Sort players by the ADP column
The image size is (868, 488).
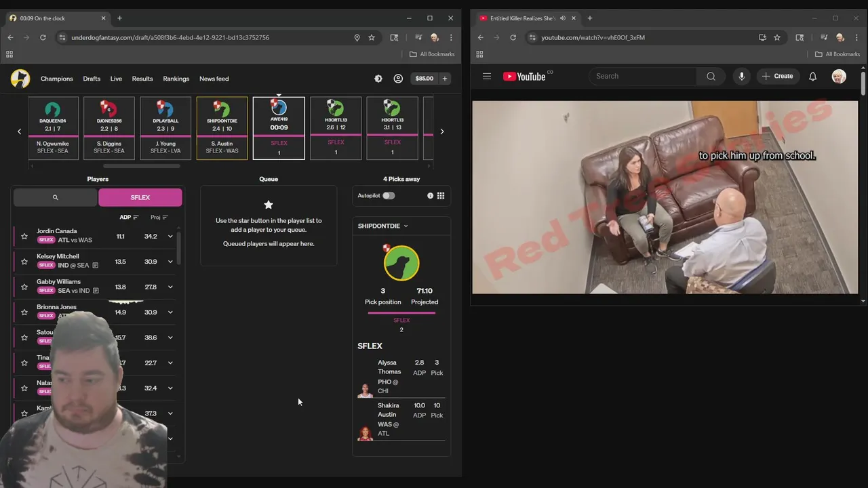(129, 217)
